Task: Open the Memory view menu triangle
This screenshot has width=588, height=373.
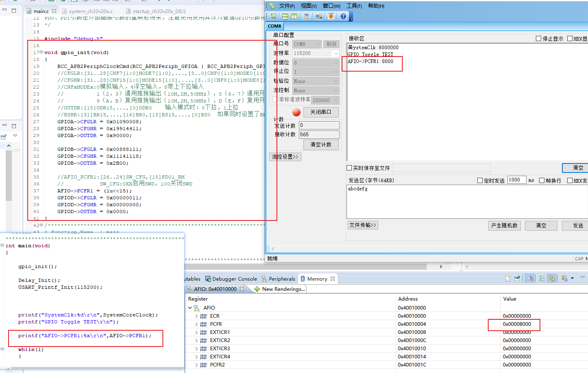Action: (583, 277)
